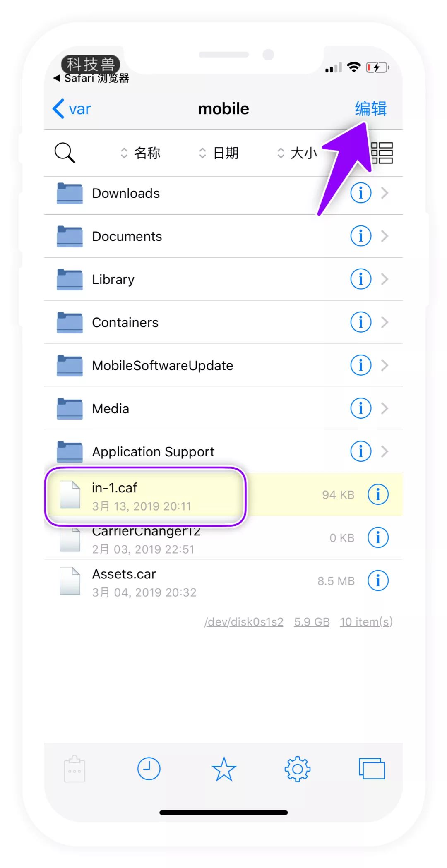
Task: Sort files by 大小 (size)
Action: [297, 153]
